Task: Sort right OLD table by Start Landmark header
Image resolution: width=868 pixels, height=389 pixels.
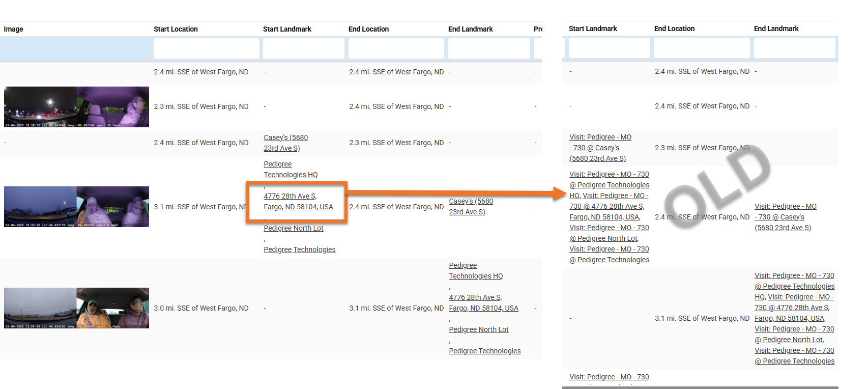Action: [593, 29]
